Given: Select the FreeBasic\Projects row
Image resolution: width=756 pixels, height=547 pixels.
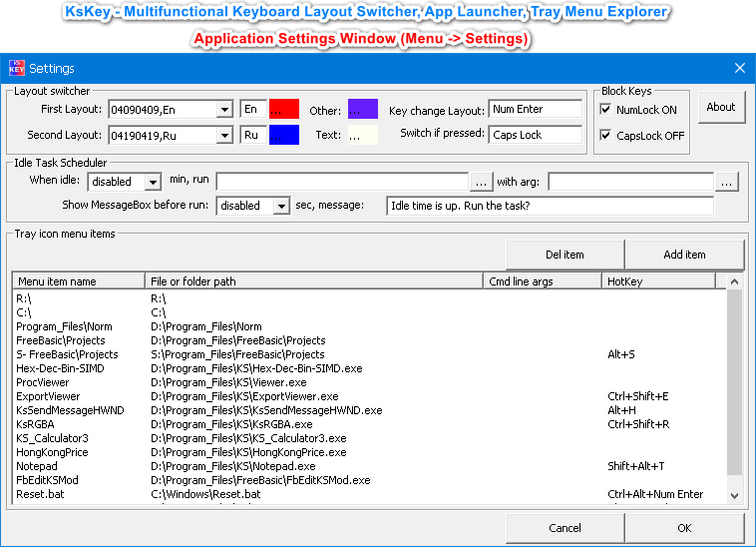Looking at the screenshot, I should (369, 341).
